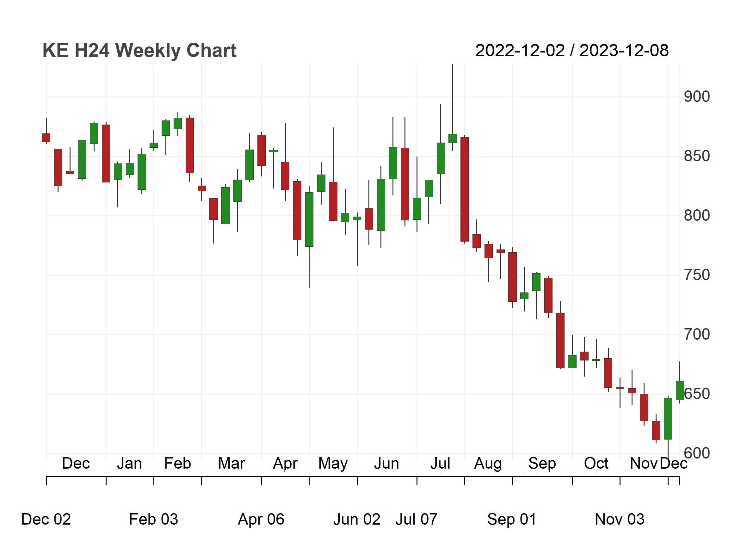Select the Jul month label
This screenshot has height=560, width=747.
(x=440, y=464)
